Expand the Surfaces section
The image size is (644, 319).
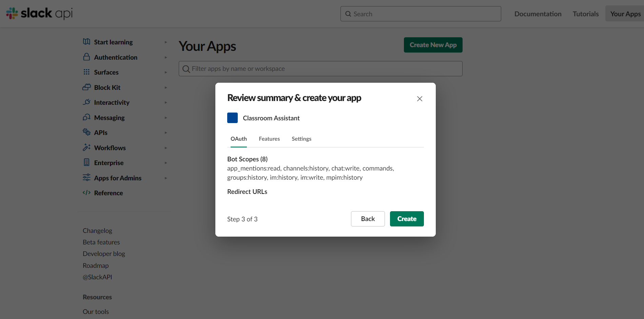coord(166,72)
